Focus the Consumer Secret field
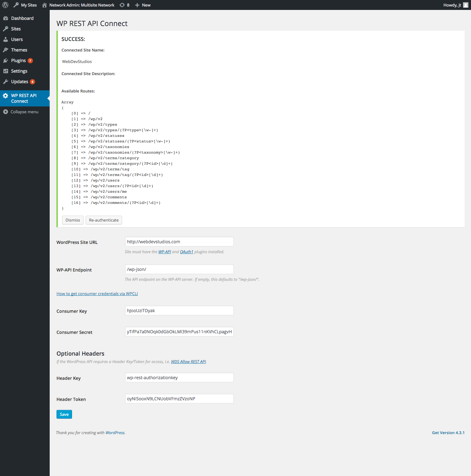 click(x=179, y=332)
